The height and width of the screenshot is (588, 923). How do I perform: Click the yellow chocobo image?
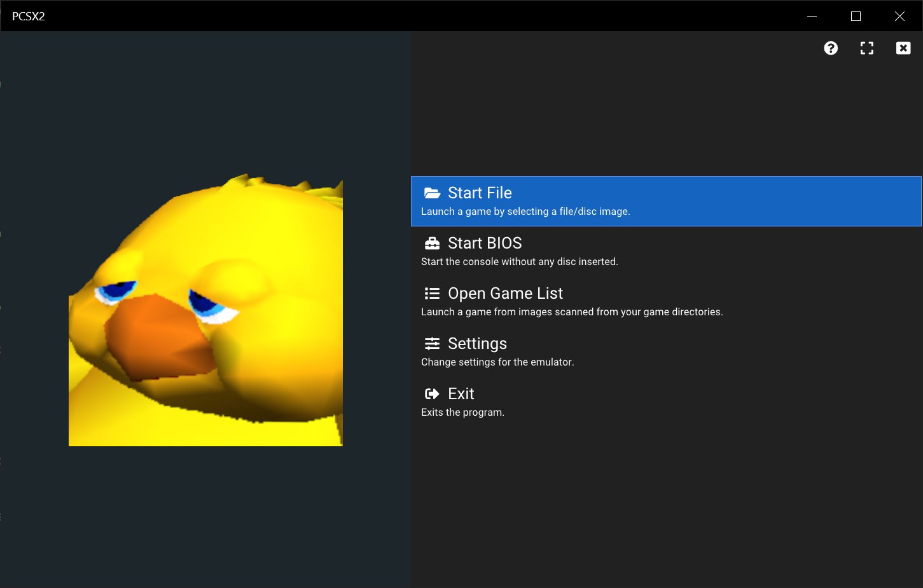pos(205,310)
